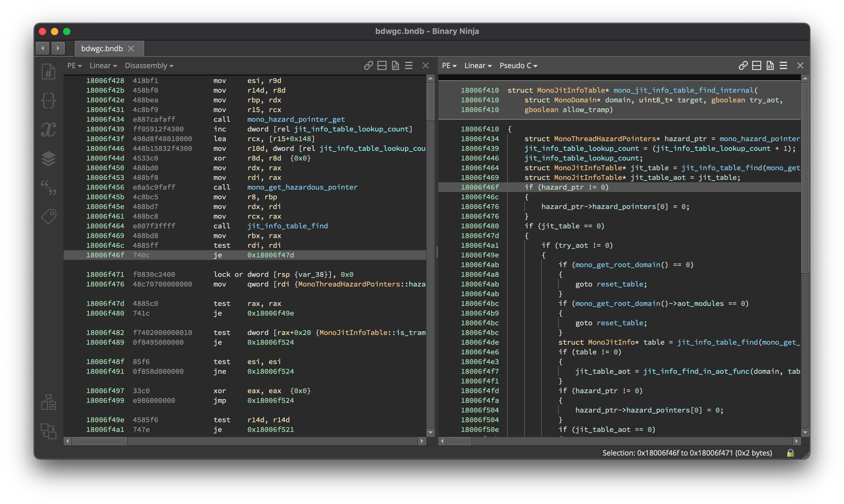Select the bdwgc.bndb tab
The width and height of the screenshot is (844, 504).
click(102, 48)
